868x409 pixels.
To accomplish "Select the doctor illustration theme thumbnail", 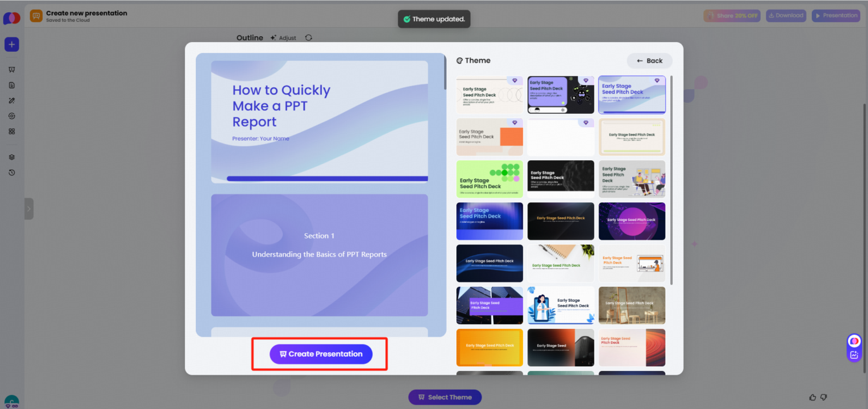I will (x=561, y=305).
